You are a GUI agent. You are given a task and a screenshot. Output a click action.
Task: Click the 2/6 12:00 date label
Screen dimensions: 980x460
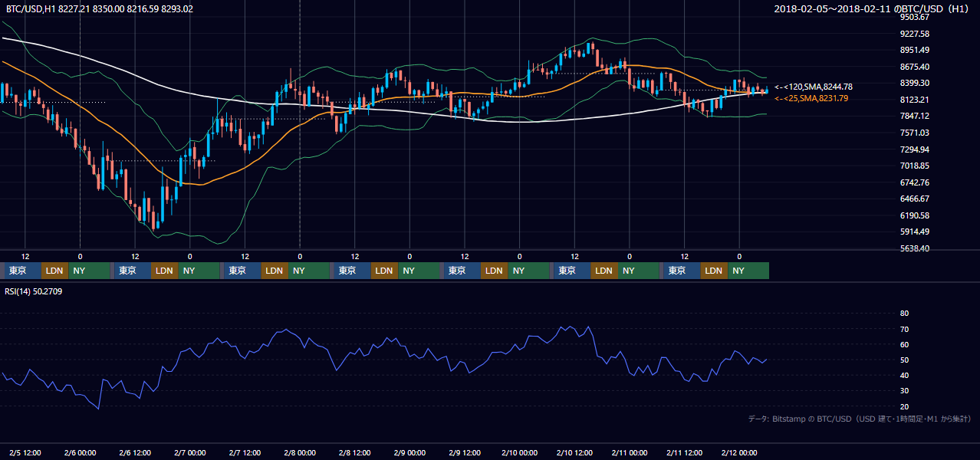pyautogui.click(x=135, y=452)
